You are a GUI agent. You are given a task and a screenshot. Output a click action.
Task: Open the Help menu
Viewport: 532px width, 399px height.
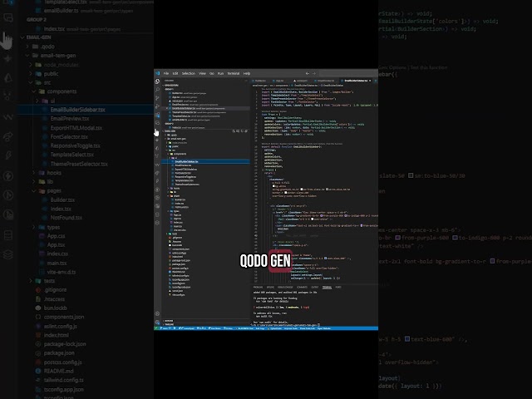247,73
